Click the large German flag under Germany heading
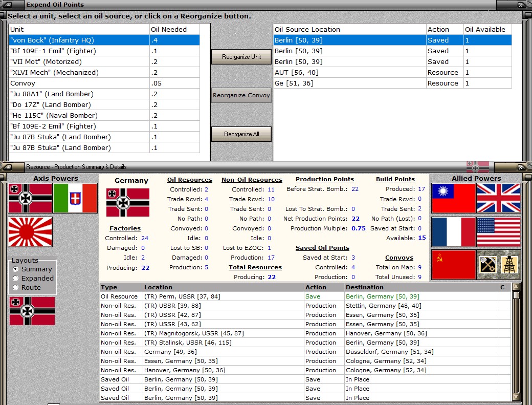Screen dimensions: 532x405 coord(128,202)
